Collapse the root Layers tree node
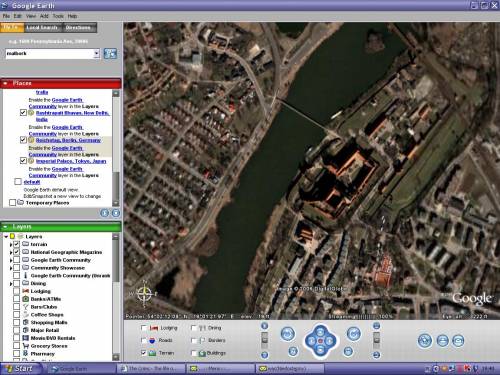Viewport: 500px width, 375px height. 6,237
